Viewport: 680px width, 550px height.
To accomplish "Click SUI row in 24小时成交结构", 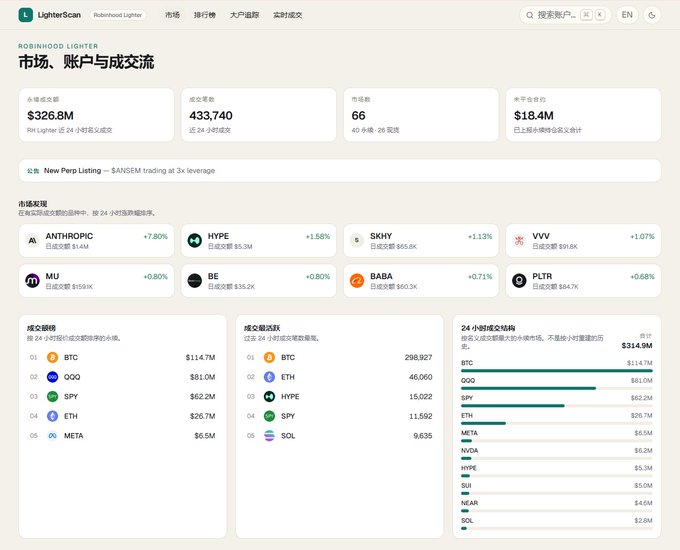I will point(557,489).
